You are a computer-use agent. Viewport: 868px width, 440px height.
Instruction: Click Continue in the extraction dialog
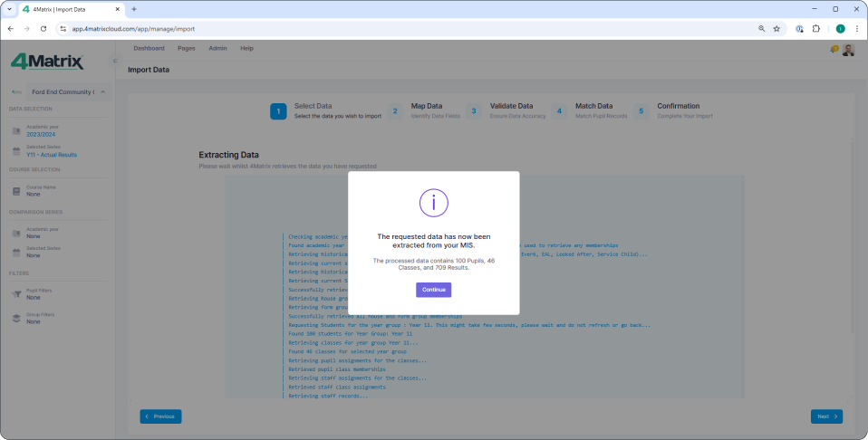(433, 290)
